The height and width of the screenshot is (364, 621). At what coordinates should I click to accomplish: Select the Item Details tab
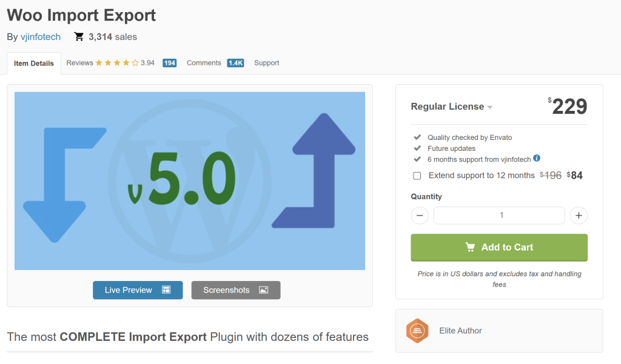(x=34, y=64)
